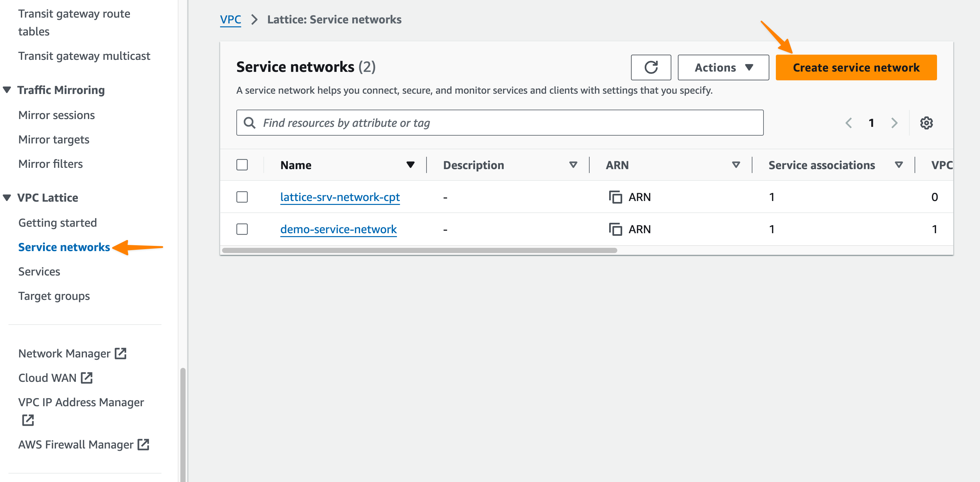This screenshot has width=980, height=482.
Task: Open Network Manager external link icon
Action: pyautogui.click(x=120, y=353)
